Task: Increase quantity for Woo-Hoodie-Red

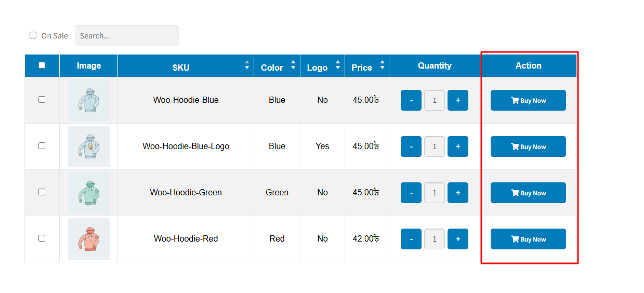Action: (457, 239)
